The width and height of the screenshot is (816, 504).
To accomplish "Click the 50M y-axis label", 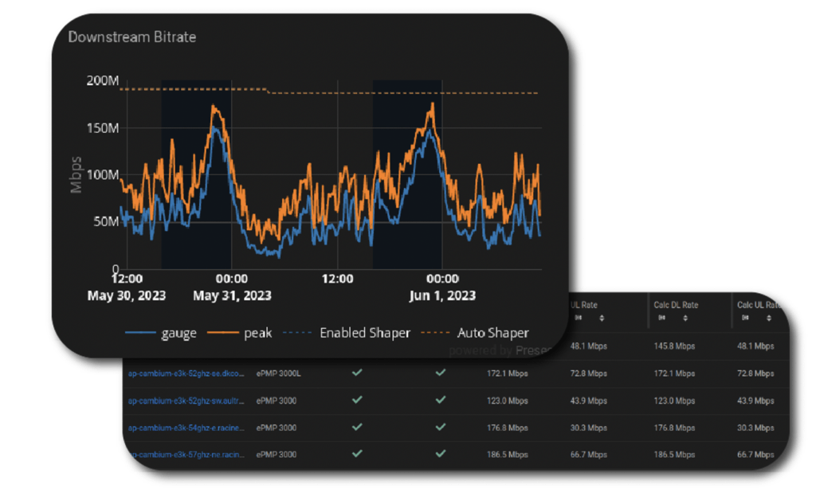I will click(106, 221).
